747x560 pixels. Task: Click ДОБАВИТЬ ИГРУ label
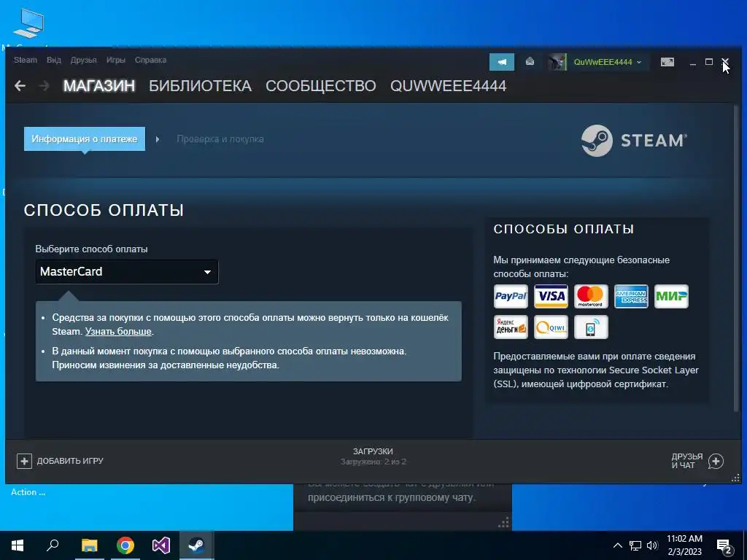(x=70, y=461)
